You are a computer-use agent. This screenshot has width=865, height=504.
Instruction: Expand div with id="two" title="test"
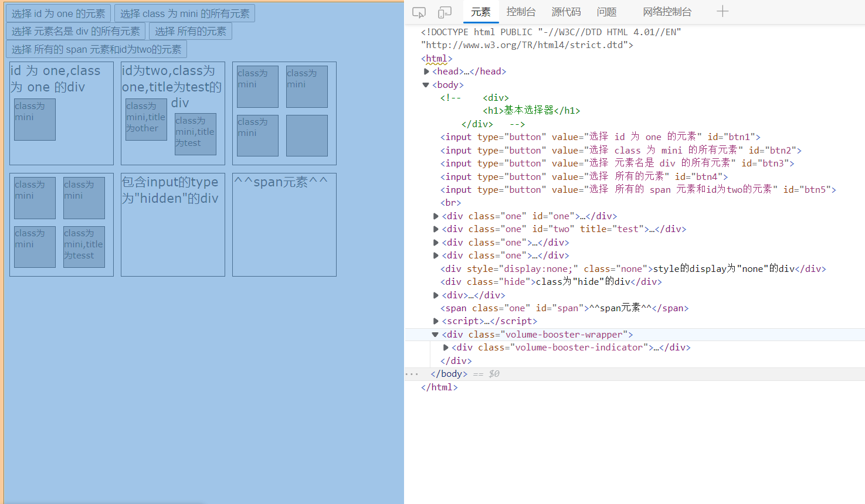click(436, 229)
